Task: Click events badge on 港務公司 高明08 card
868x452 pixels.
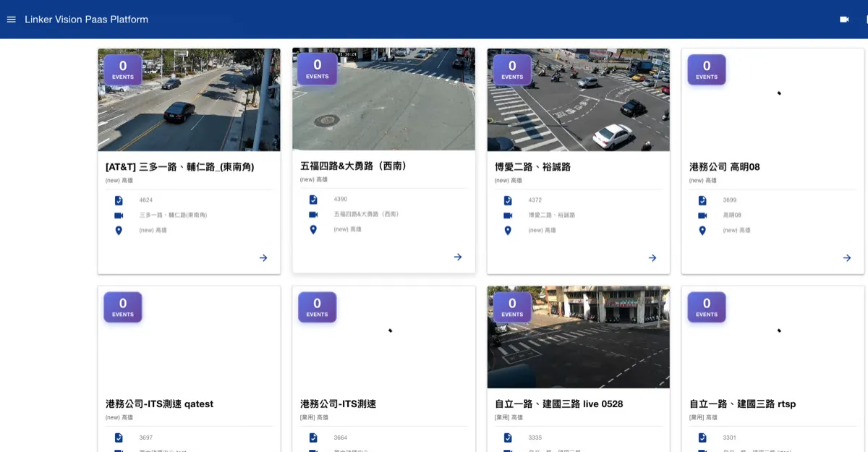Action: tap(707, 69)
